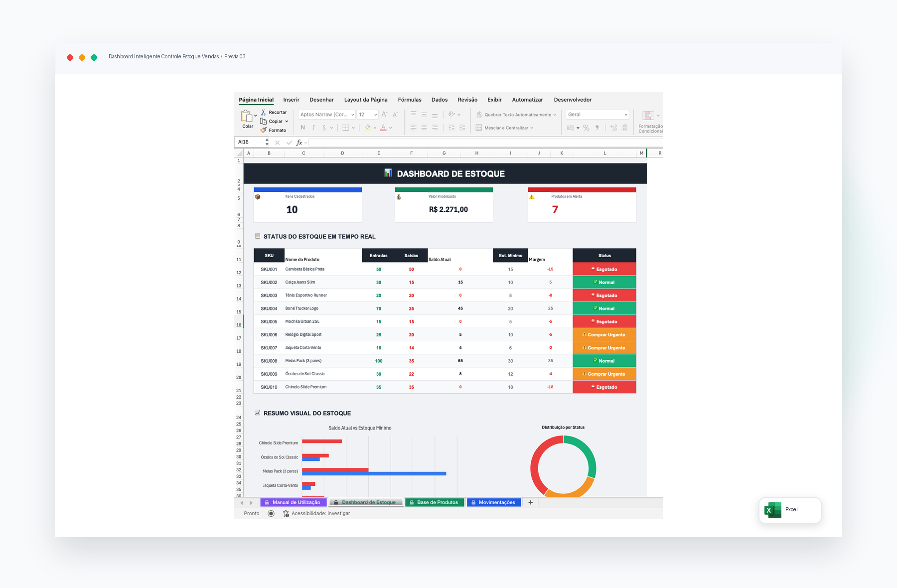
Task: Open the Layout da Página tab
Action: pos(366,100)
